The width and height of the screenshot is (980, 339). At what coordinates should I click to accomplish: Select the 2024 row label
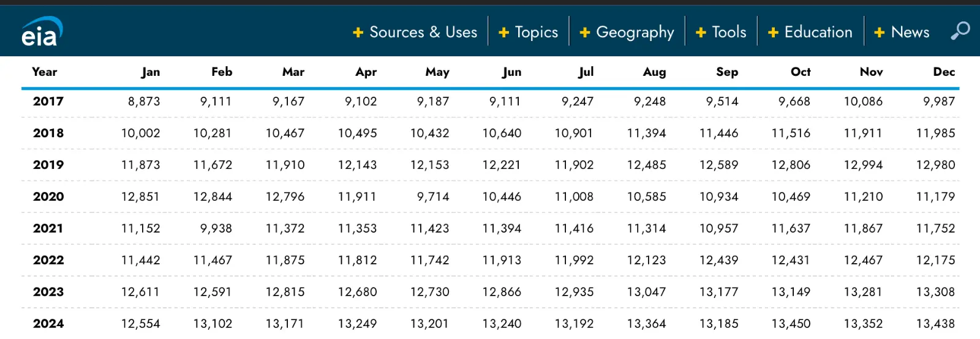tap(48, 324)
